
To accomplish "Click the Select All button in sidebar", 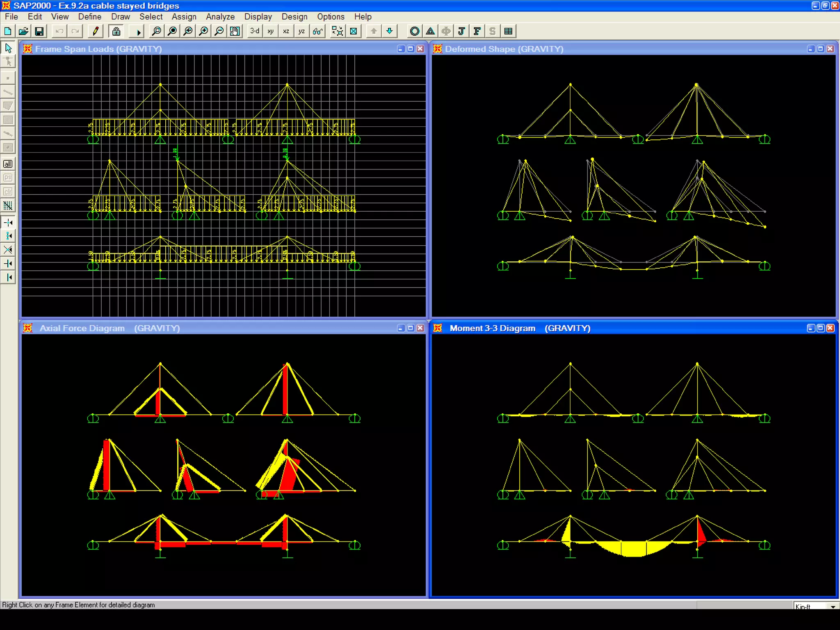I will pyautogui.click(x=8, y=164).
